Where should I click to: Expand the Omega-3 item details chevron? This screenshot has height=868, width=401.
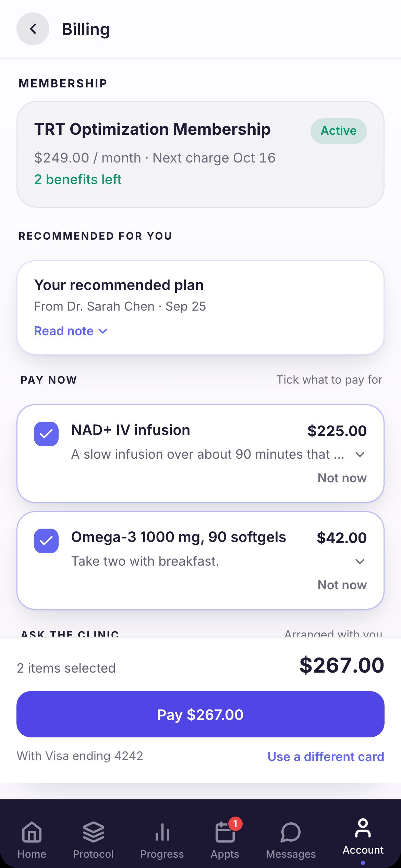click(360, 562)
